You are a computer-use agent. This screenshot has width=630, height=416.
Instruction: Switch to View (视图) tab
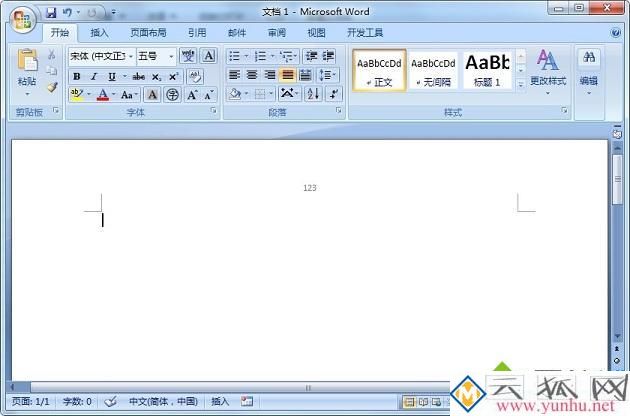click(316, 33)
